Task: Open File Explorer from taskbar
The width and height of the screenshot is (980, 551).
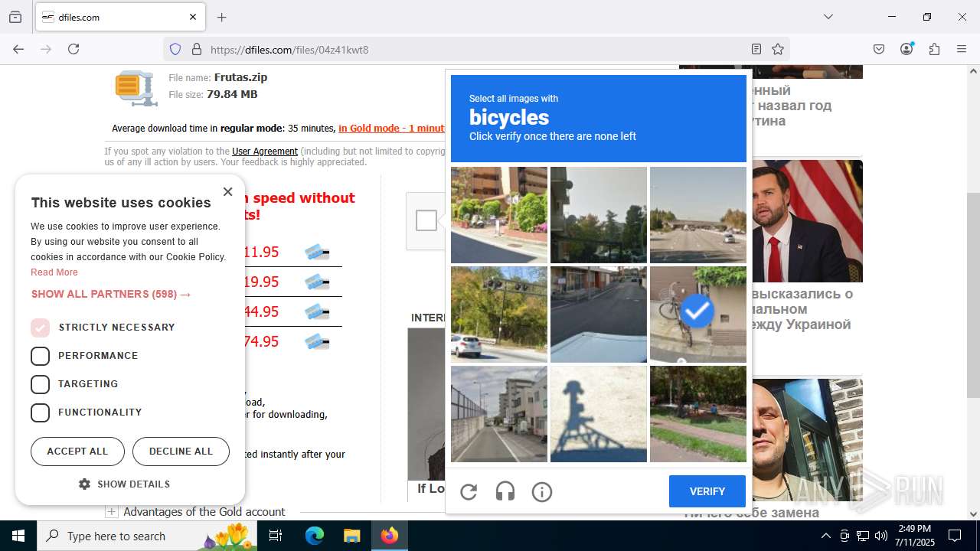Action: point(351,536)
